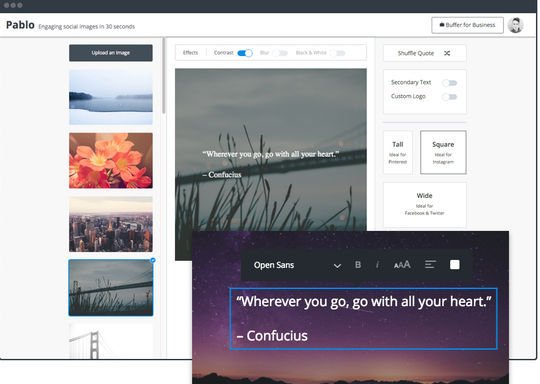Toggle bold text formatting
The height and width of the screenshot is (384, 540).
tap(358, 264)
